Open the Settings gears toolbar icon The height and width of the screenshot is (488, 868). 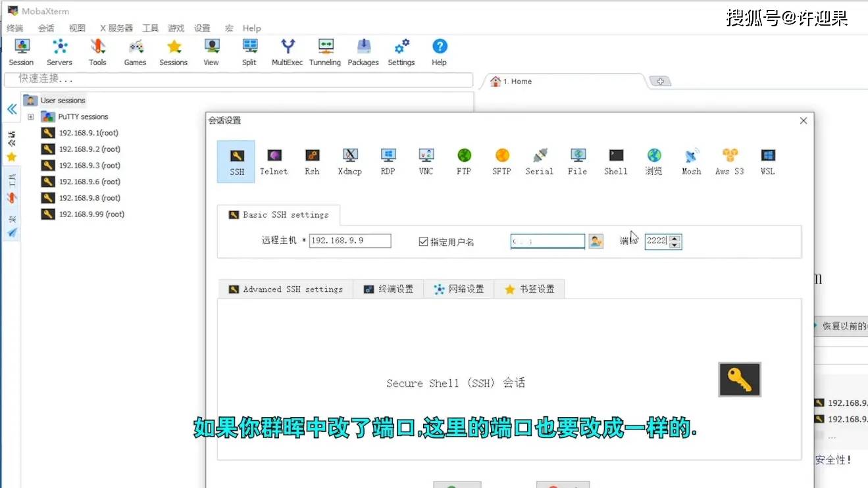[x=401, y=52]
